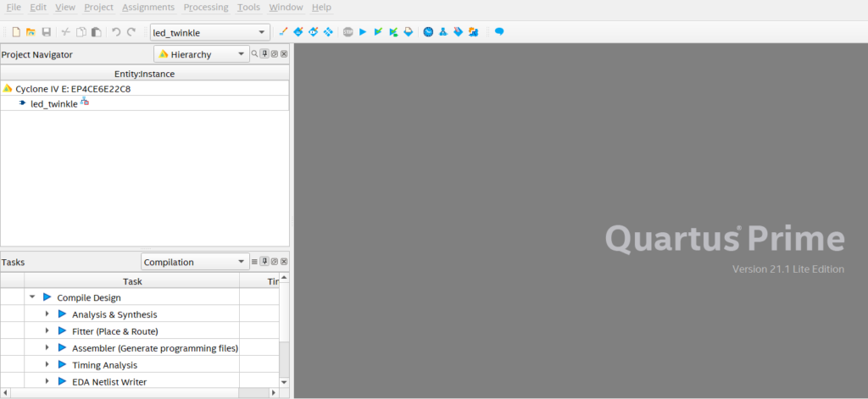Viewport: 868px width, 399px height.
Task: Click the blue speech bubble feedback icon
Action: click(499, 31)
